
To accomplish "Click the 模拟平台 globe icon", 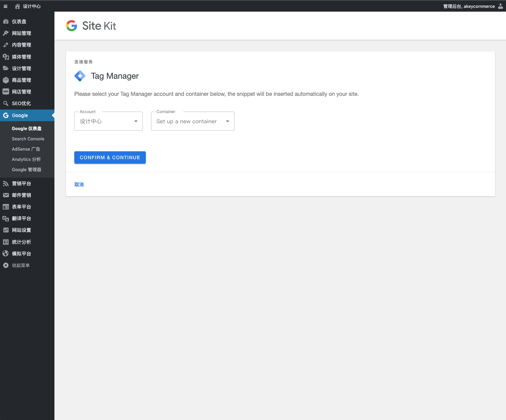I will (x=6, y=254).
